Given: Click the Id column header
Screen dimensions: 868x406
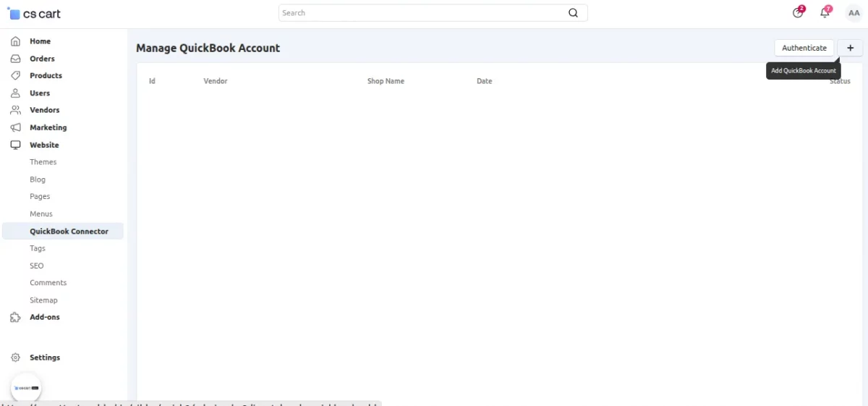Looking at the screenshot, I should (152, 81).
